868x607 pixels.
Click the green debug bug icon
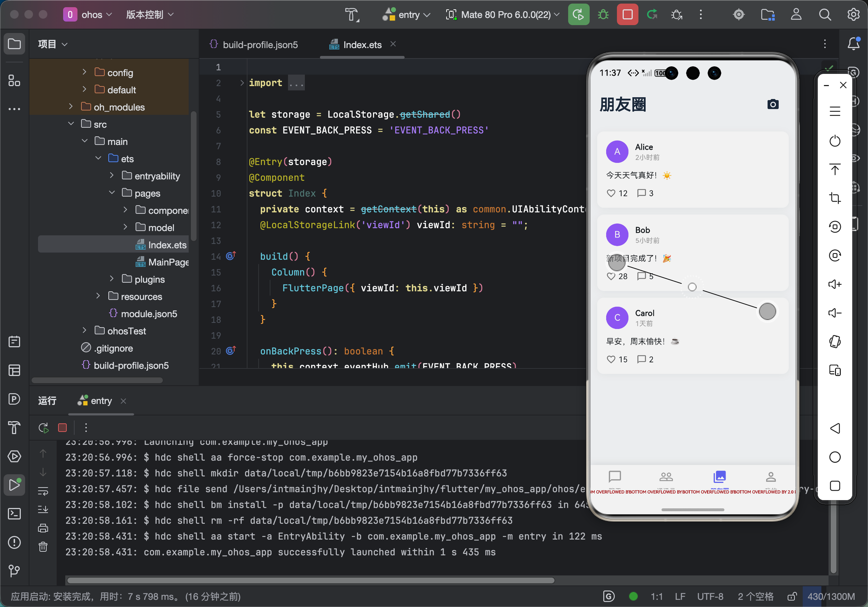tap(603, 15)
